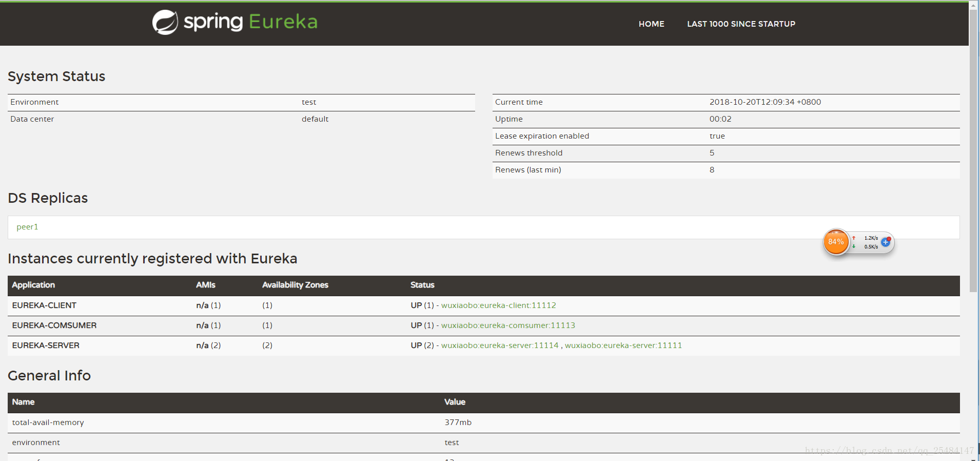
Task: Click the Environment label in System Status
Action: coord(34,102)
